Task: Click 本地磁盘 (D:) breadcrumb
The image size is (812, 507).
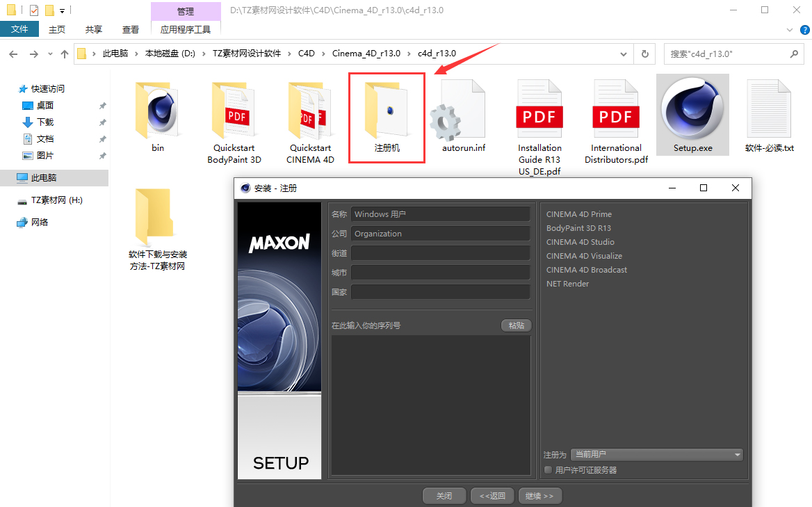Action: [x=170, y=54]
